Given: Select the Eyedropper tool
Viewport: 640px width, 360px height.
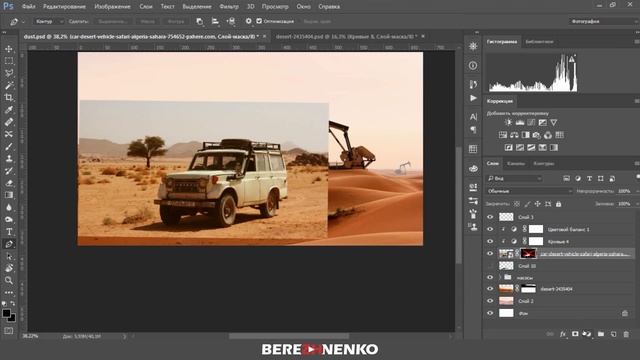Looking at the screenshot, I should click(9, 110).
